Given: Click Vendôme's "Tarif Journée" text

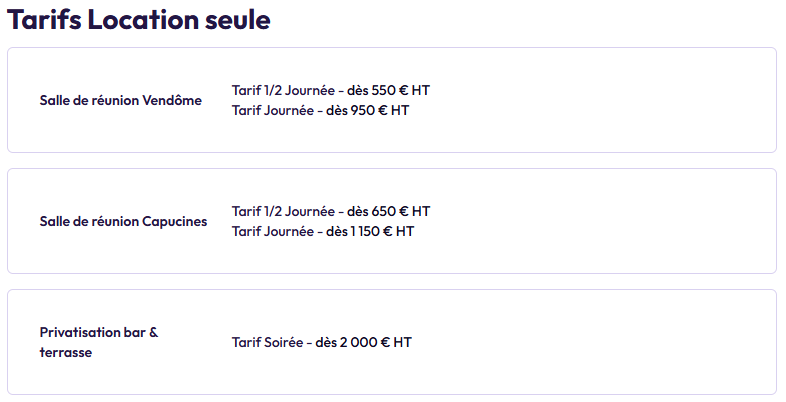Looking at the screenshot, I should click(273, 110).
